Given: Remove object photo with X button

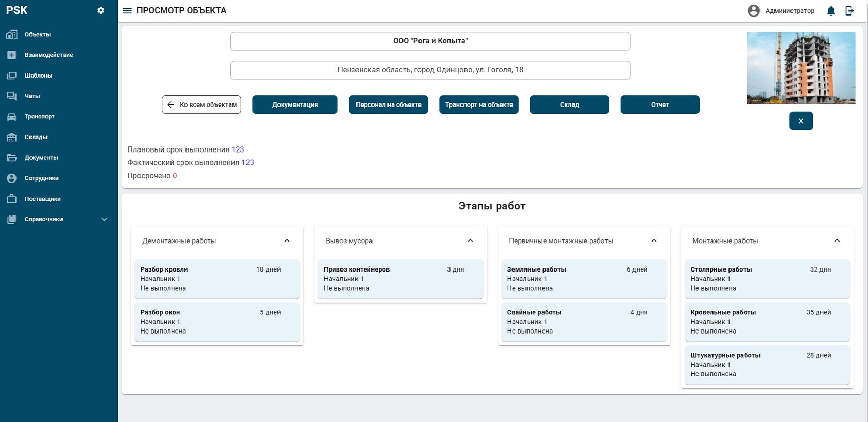Looking at the screenshot, I should pyautogui.click(x=801, y=121).
